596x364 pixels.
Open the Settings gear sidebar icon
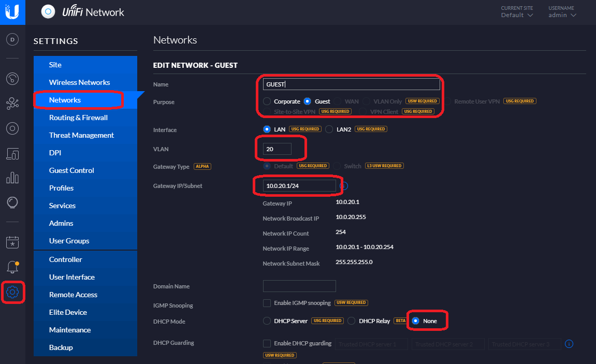(12, 292)
